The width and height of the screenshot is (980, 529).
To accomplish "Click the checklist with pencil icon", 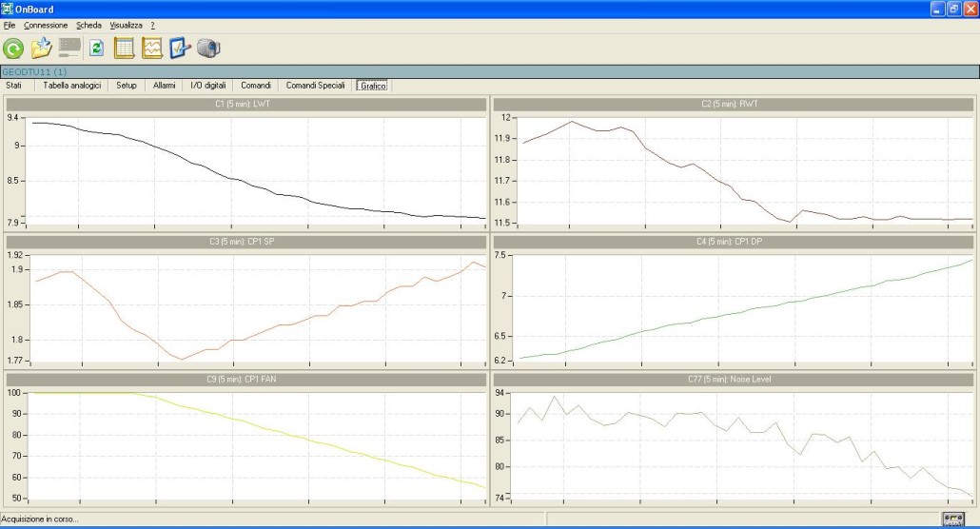I will click(181, 48).
